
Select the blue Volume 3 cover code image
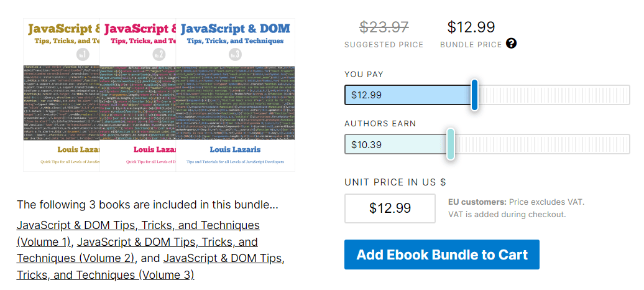click(235, 103)
